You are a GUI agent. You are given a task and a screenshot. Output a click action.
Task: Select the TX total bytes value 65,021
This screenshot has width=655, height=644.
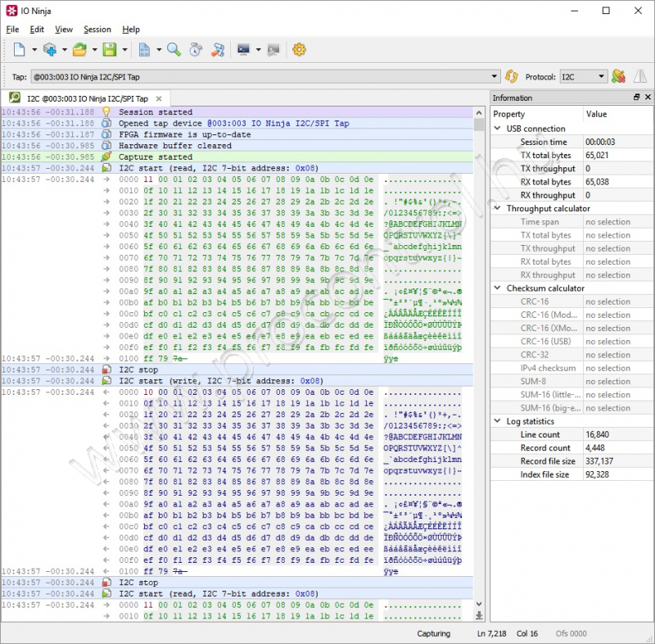(x=597, y=155)
